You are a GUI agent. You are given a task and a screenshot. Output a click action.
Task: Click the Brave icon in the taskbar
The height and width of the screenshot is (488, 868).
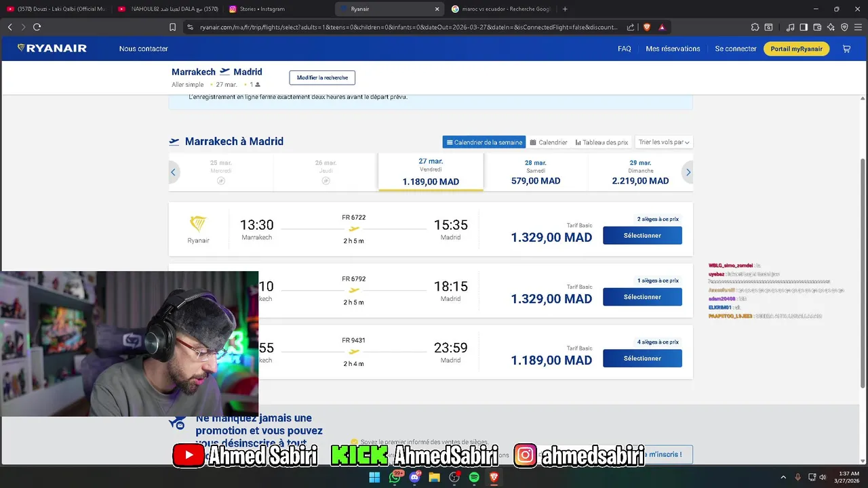(494, 477)
